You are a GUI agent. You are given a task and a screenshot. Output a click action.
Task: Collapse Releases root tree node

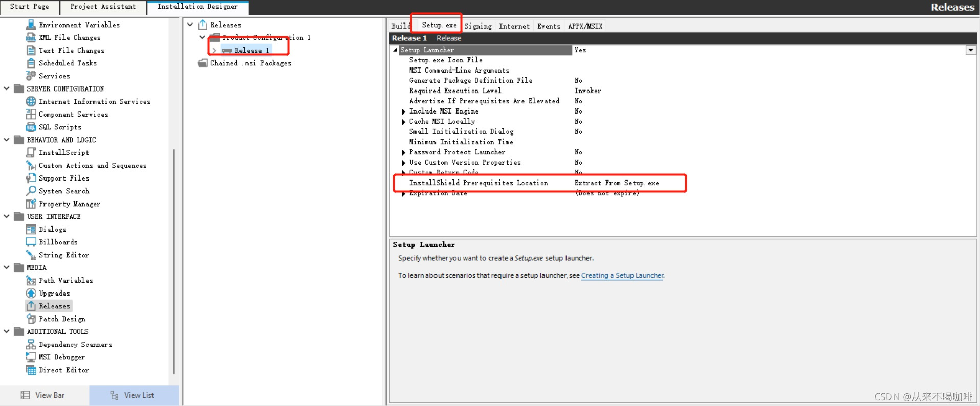click(190, 25)
